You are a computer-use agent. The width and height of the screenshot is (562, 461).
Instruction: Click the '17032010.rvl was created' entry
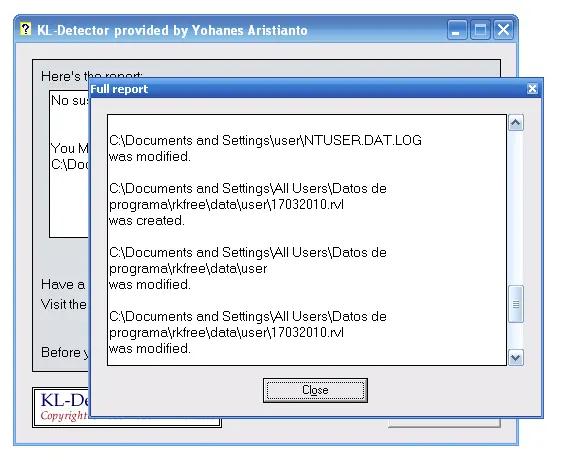point(248,204)
